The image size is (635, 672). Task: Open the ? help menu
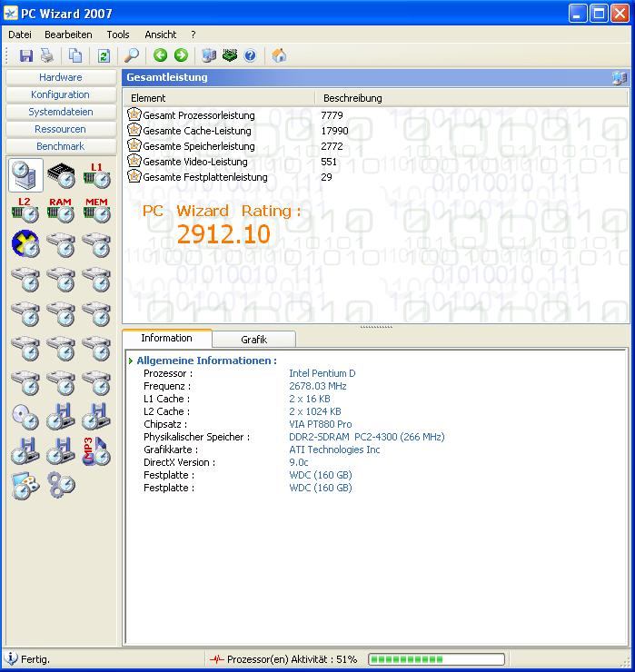[x=193, y=35]
